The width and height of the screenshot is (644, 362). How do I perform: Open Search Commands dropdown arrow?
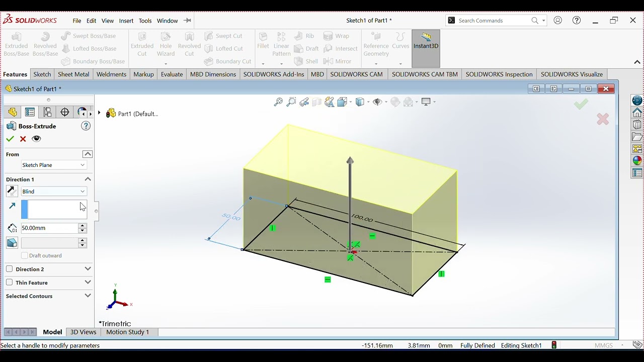click(x=543, y=21)
